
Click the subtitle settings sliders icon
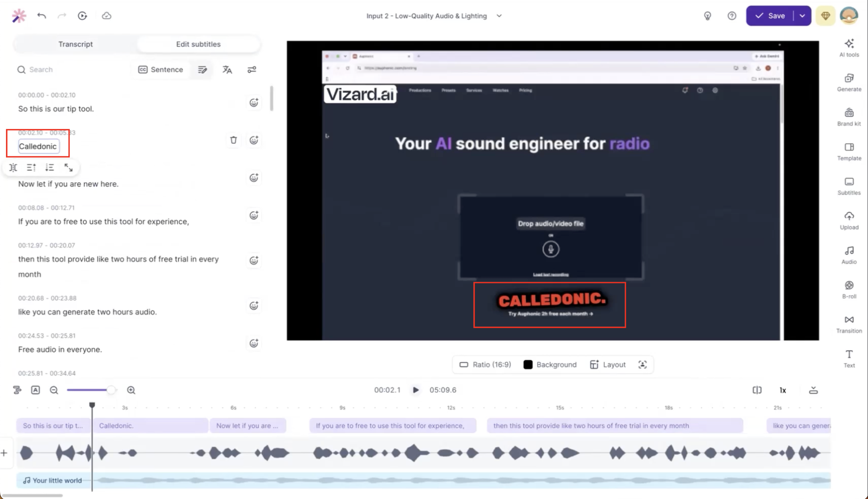tap(252, 70)
